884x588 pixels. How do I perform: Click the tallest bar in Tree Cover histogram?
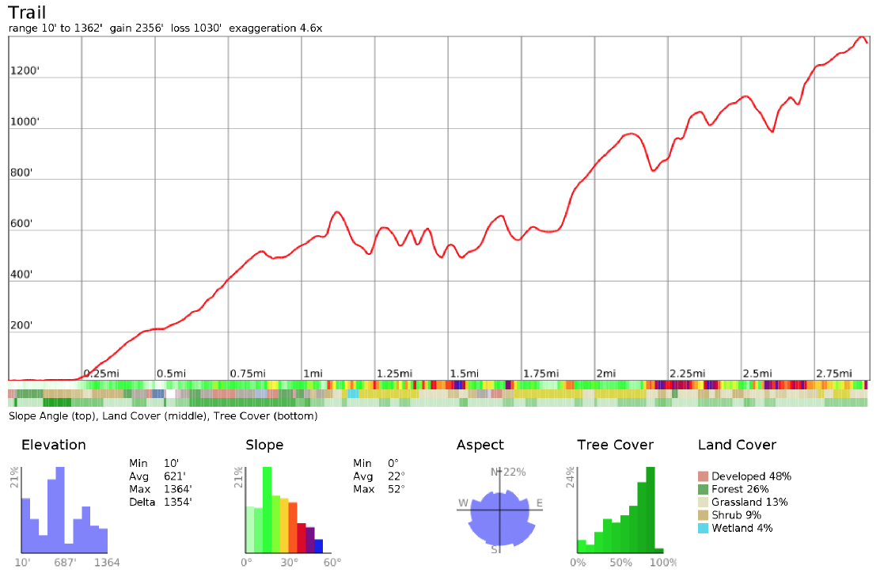click(651, 510)
